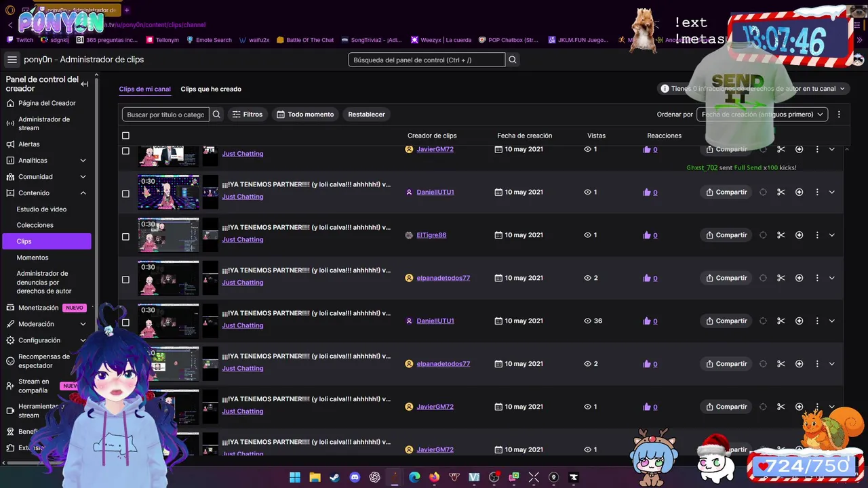The image size is (868, 488).
Task: Open ElTigre86 creator profile link
Action: [x=431, y=235]
